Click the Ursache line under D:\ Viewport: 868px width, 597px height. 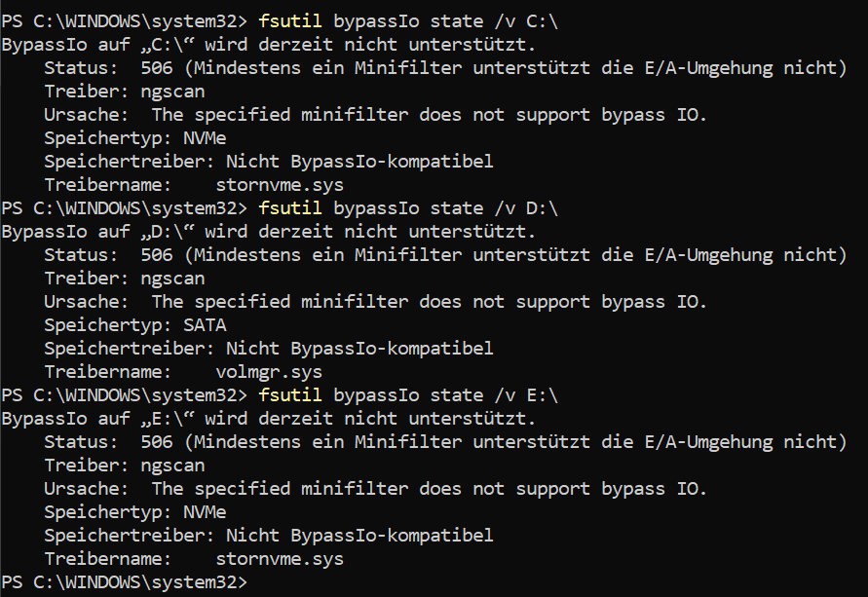click(x=375, y=302)
